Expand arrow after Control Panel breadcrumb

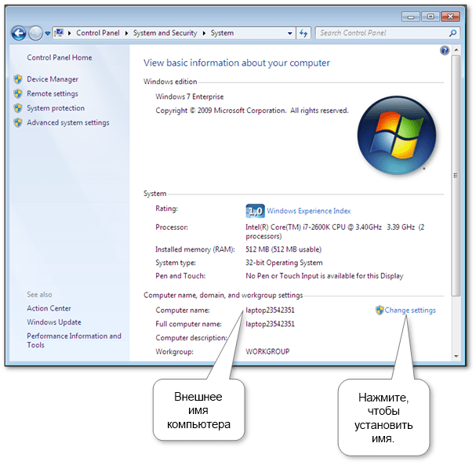pyautogui.click(x=126, y=33)
